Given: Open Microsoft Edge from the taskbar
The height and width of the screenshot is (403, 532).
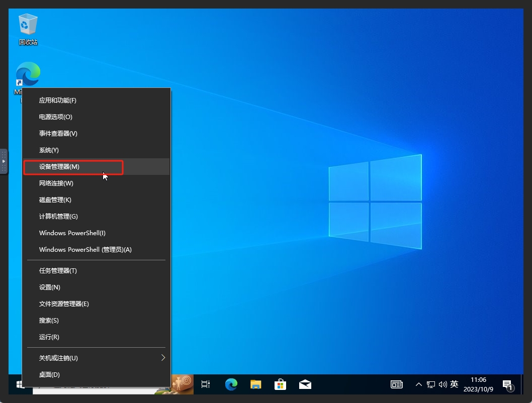Looking at the screenshot, I should (x=231, y=384).
